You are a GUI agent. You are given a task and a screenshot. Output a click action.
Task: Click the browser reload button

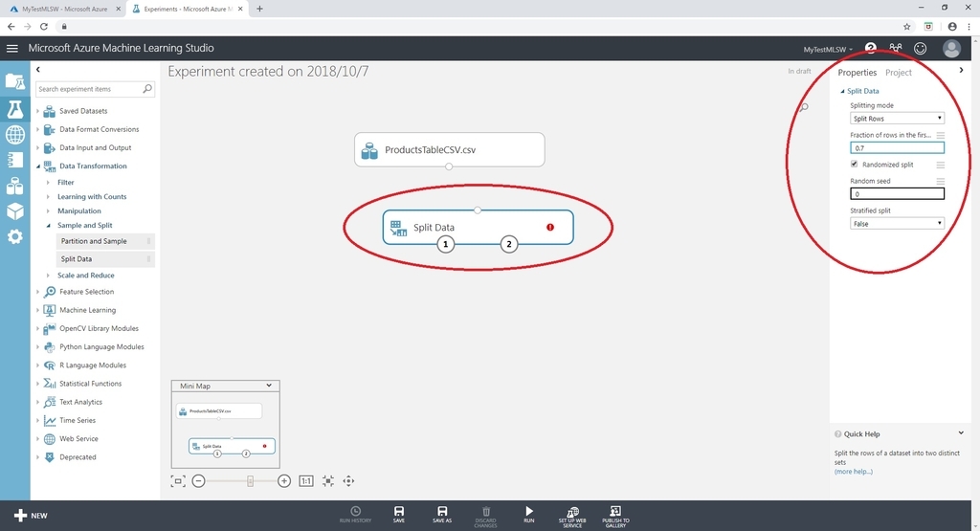pos(44,26)
